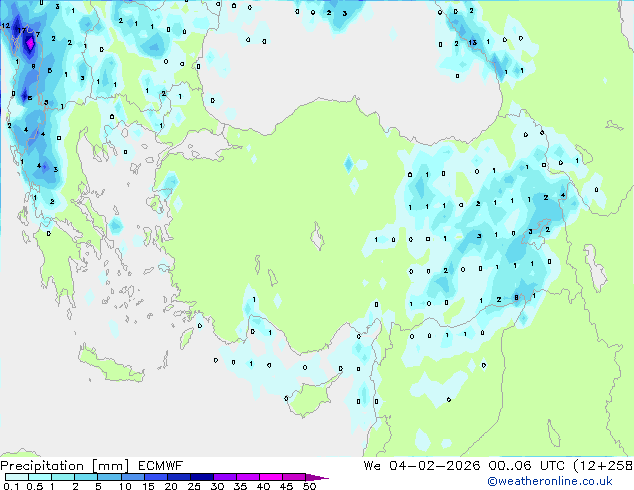
Task: Click the forecast offset (12+258 text
Action: (603, 466)
